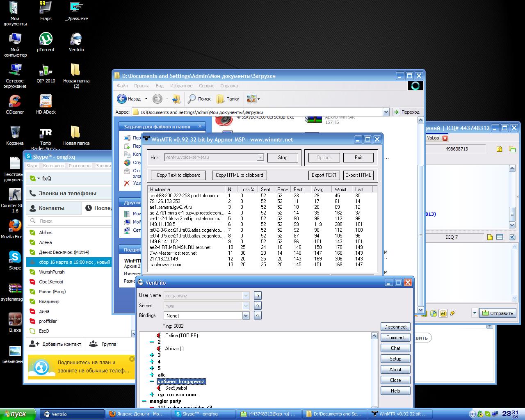Open Mozilla Firefox desktop icon
The image size is (525, 420).
tap(15, 226)
